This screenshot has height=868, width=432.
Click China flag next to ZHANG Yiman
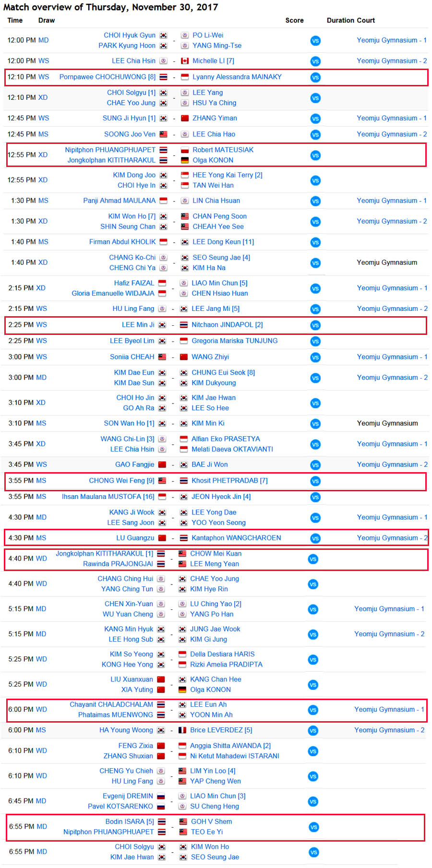coord(185,118)
